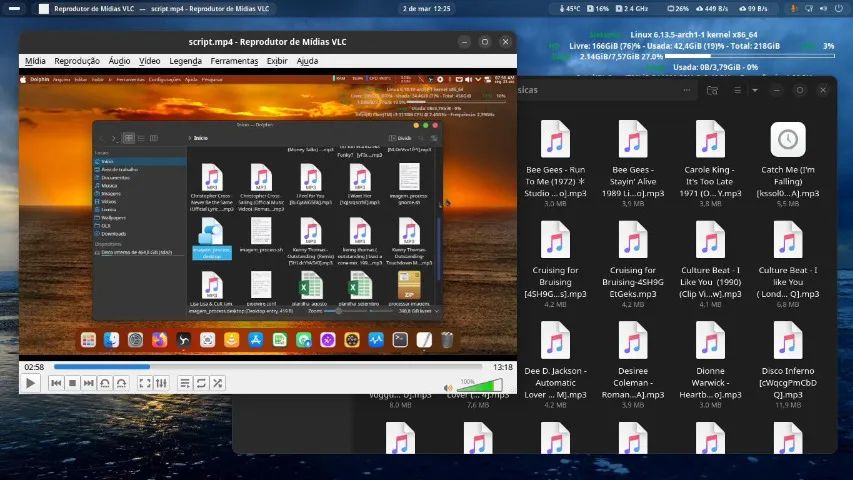Select Cruising for Bruising-4SH9GEtGeks.mp3 file
Image resolution: width=853 pixels, height=480 pixels.
[633, 263]
